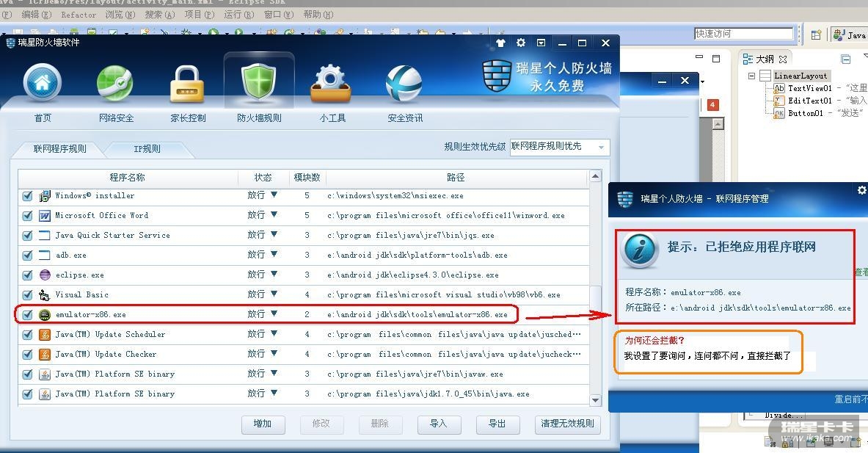The height and width of the screenshot is (453, 868).
Task: Click the info icon in the 提示 popup
Action: coord(639,250)
